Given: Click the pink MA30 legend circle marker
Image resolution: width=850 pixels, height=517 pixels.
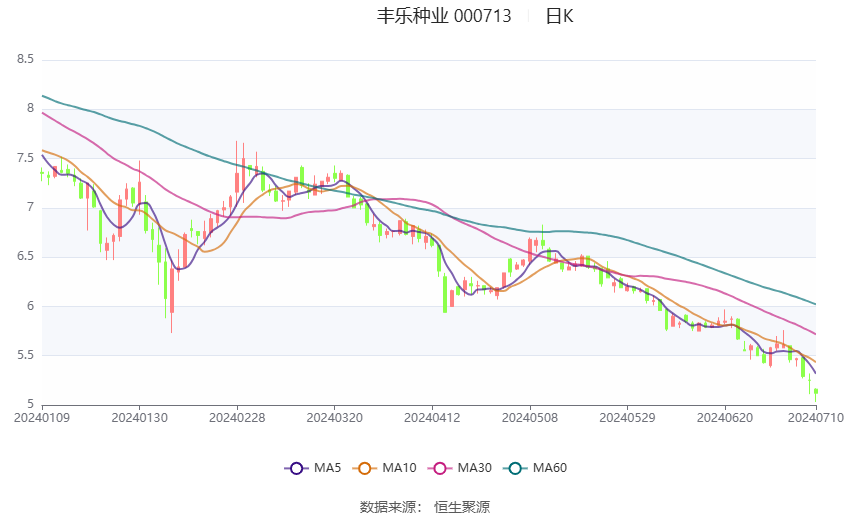Looking at the screenshot, I should pyautogui.click(x=437, y=467).
